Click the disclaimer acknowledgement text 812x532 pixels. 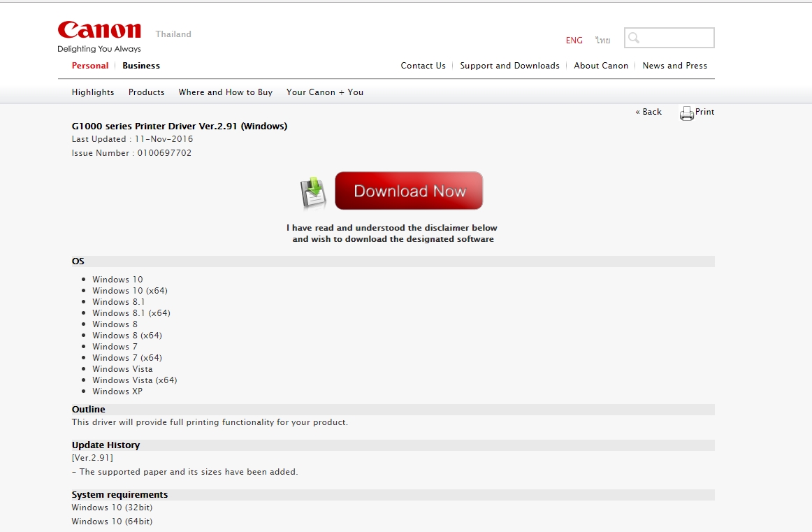click(x=392, y=233)
